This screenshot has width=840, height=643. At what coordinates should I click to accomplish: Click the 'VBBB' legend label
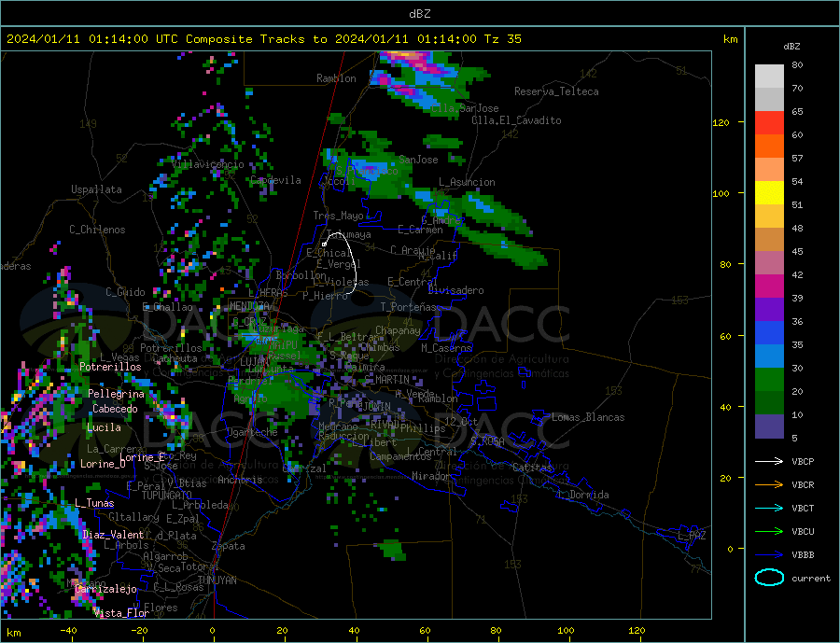[x=803, y=555]
